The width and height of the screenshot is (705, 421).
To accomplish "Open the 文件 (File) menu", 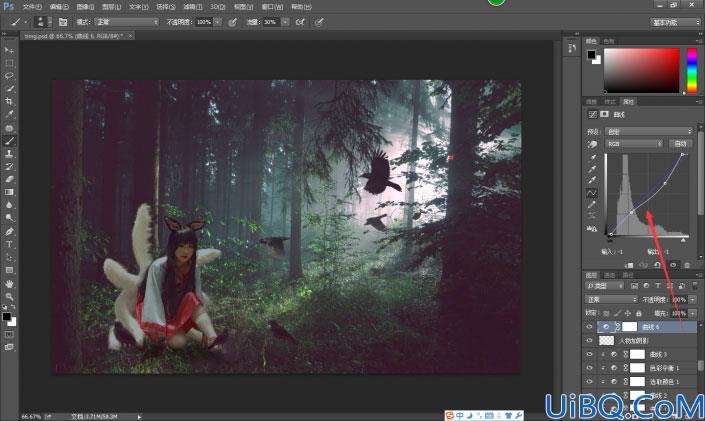I will [32, 7].
